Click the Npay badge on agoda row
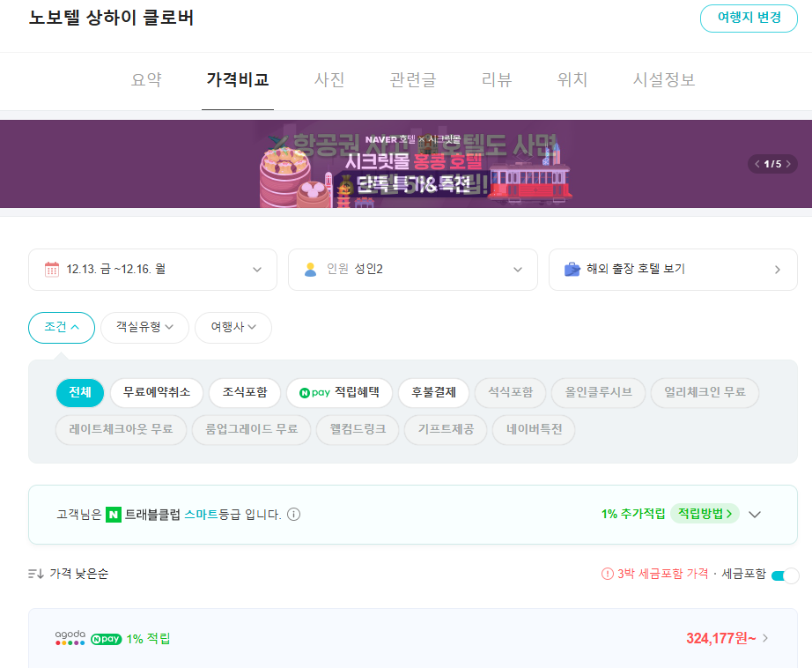 107,639
